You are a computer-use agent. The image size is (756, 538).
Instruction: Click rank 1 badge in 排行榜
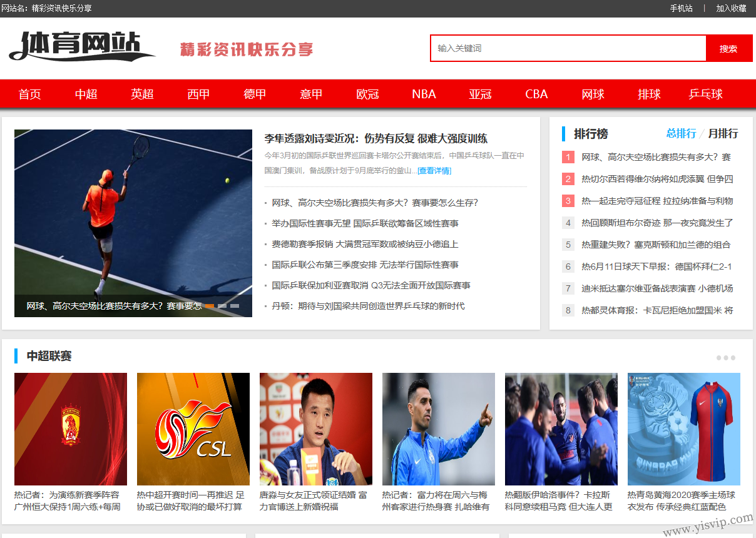point(568,157)
